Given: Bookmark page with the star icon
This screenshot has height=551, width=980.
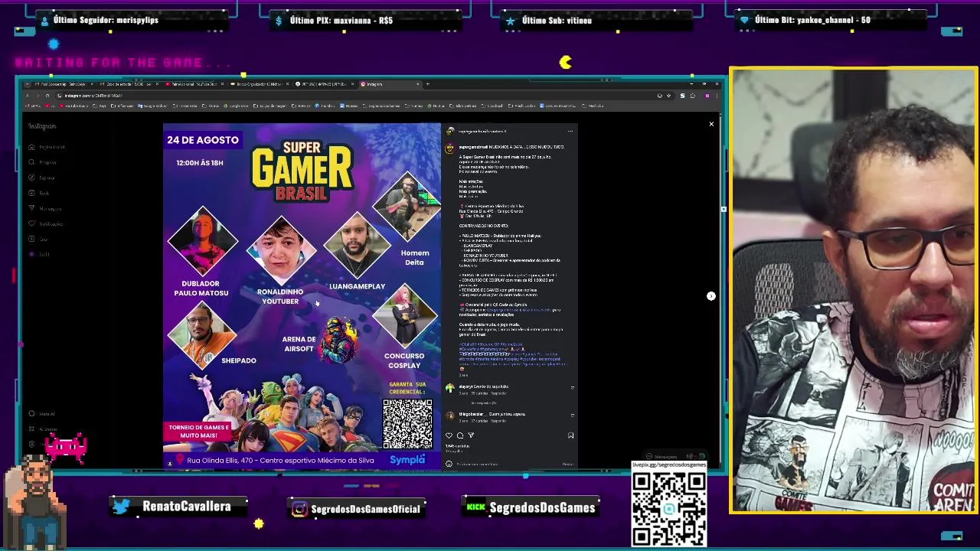Looking at the screenshot, I should [668, 96].
